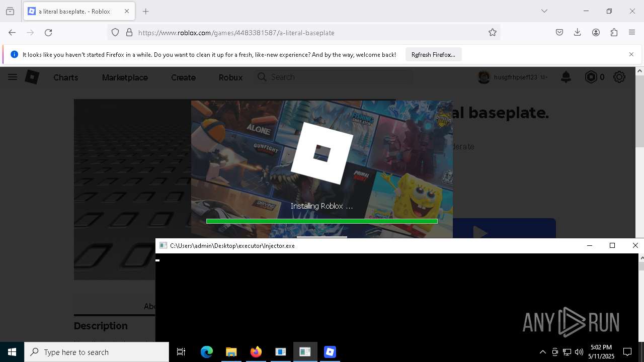Open Marketplace in Roblox navigation
The width and height of the screenshot is (644, 362).
point(125,77)
